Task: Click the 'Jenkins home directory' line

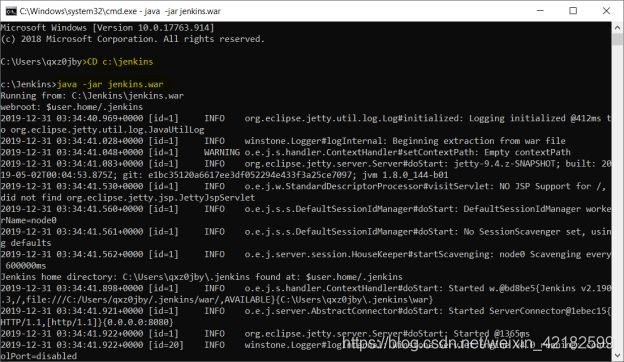Action: [x=201, y=277]
